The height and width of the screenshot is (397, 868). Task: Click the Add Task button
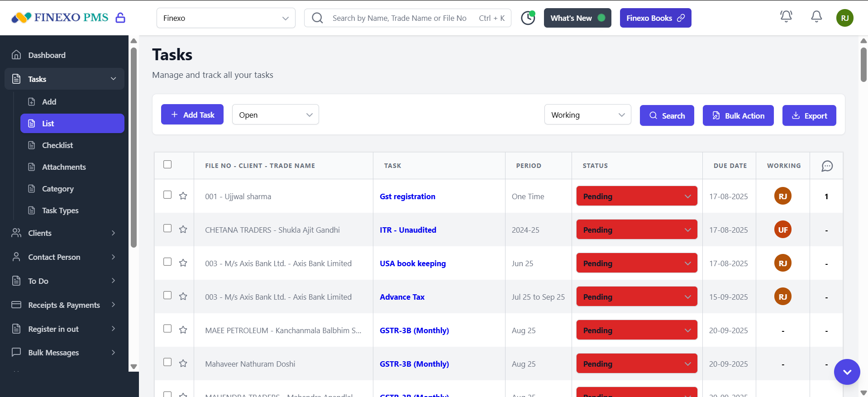coord(192,115)
